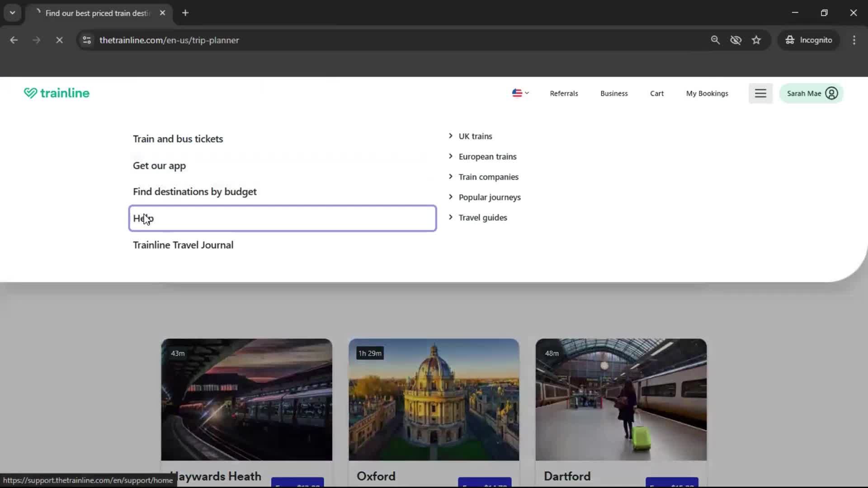Click inside the address bar
This screenshot has width=868, height=488.
point(316,40)
